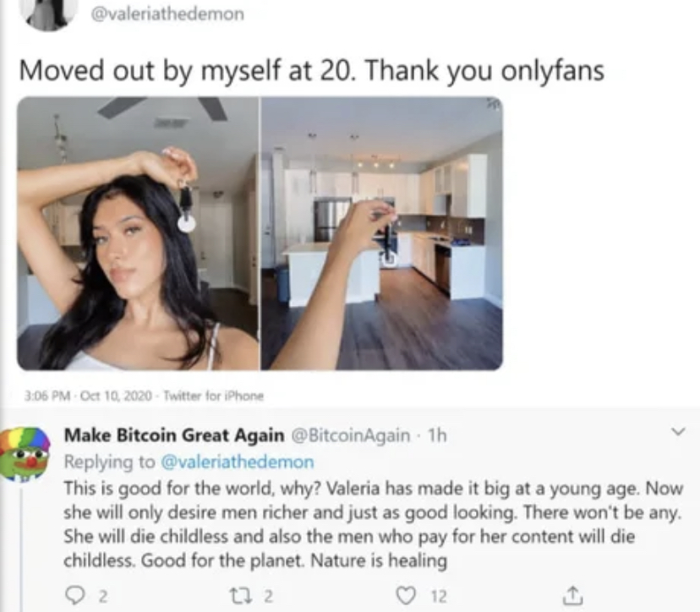Image resolution: width=700 pixels, height=612 pixels.
Task: Like the reply with heart icon
Action: pyautogui.click(x=405, y=595)
